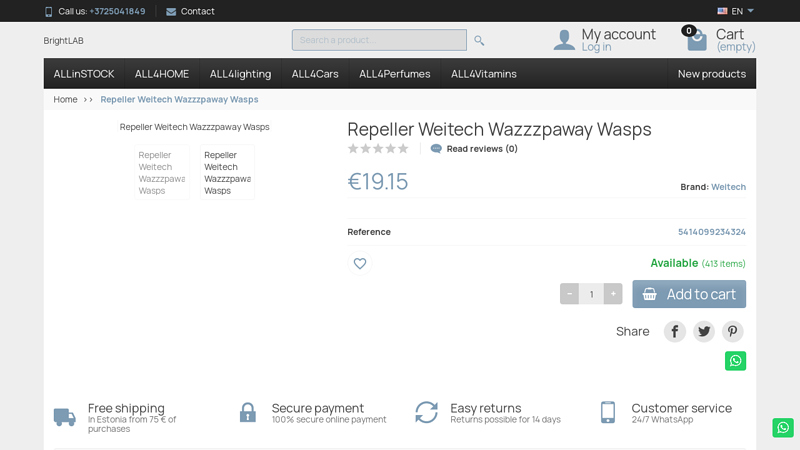
Task: Open ALL4Vitamins menu
Action: (x=484, y=74)
